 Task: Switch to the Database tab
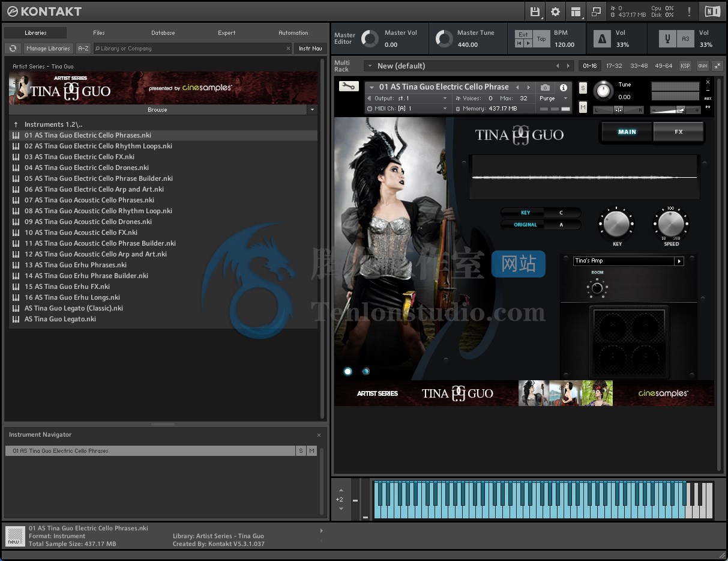pos(163,33)
